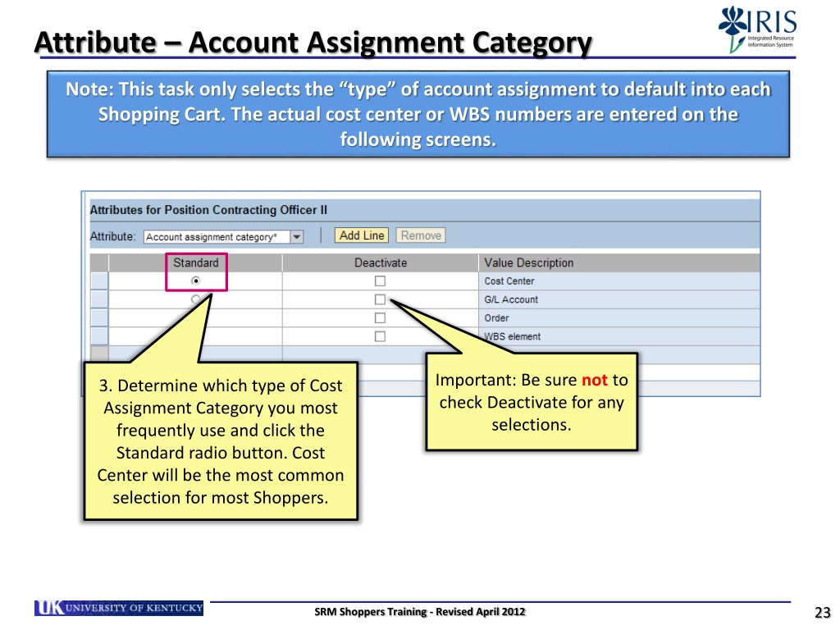The height and width of the screenshot is (630, 840).
Task: Select the Standard radio button for Cost Center
Action: 195,280
